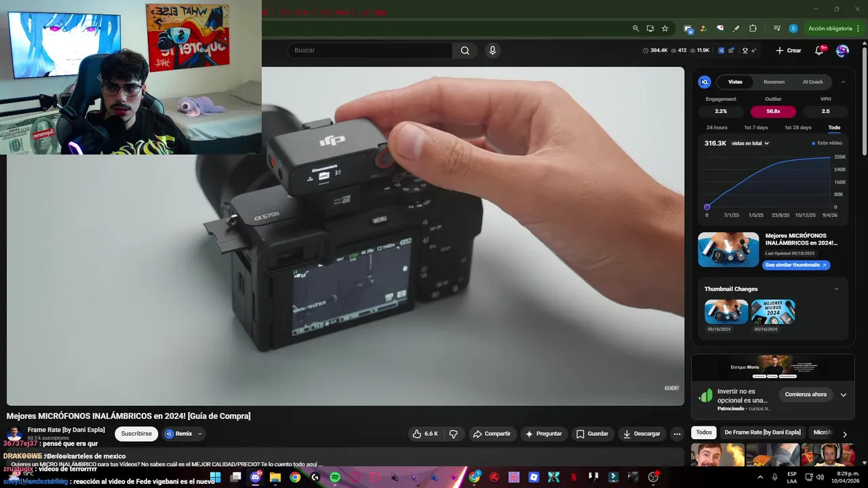Open Remix dropdown arrow
This screenshot has height=488, width=868.
click(x=200, y=434)
